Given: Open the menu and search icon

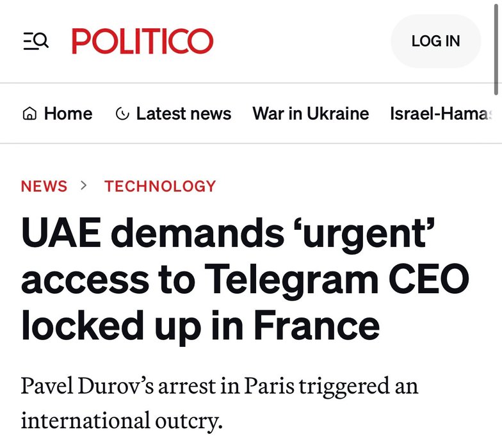Looking at the screenshot, I should 36,42.
